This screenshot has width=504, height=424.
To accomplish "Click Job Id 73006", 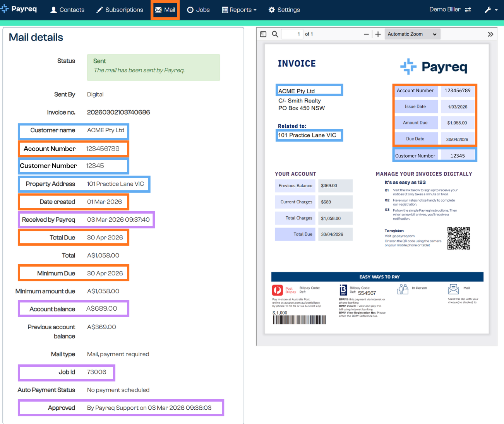I will point(96,372).
